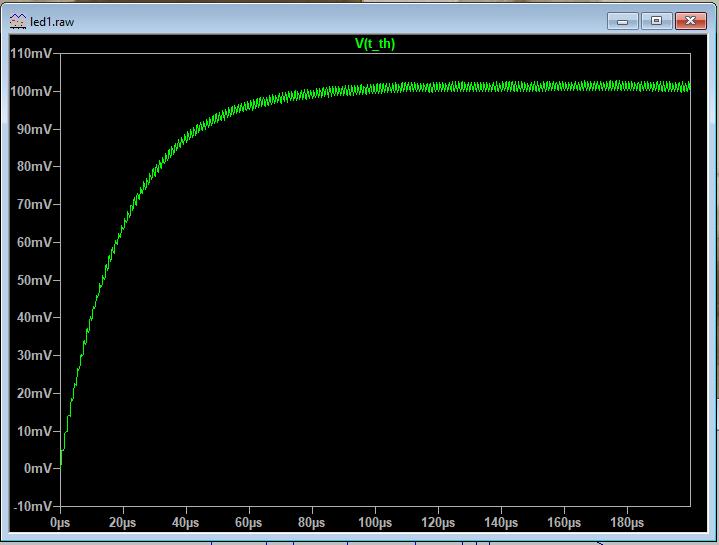
Task: Click the led1.raw waveform window icon
Action: click(18, 22)
